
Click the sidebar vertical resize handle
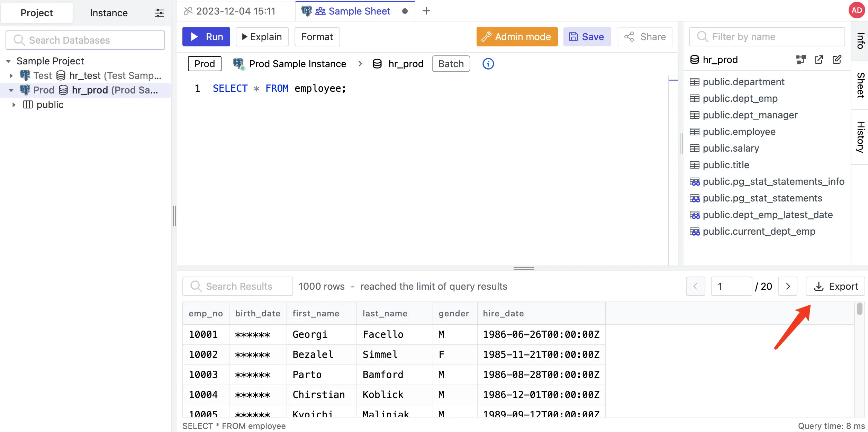click(x=174, y=216)
